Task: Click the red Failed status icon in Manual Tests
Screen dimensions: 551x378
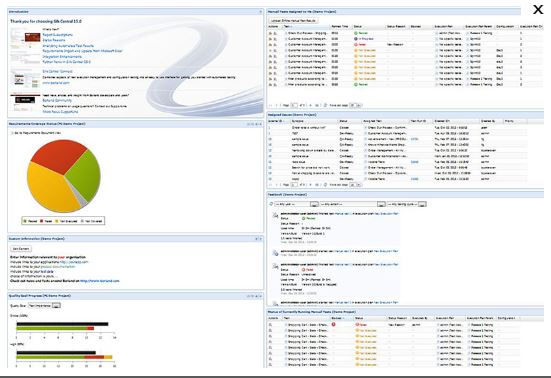Action: pyautogui.click(x=356, y=45)
